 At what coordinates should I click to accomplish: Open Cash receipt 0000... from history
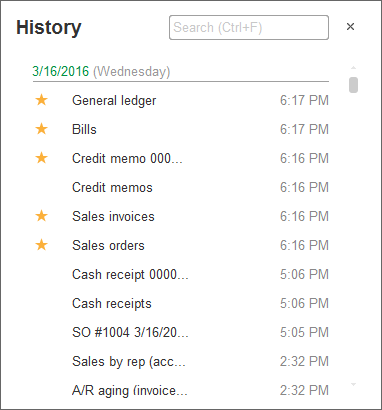tap(130, 275)
